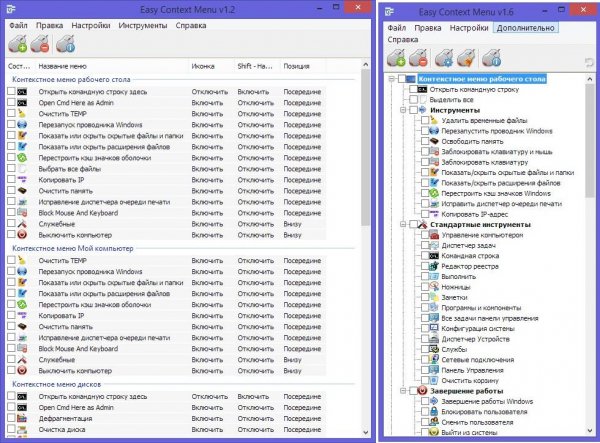Click the Иконка column header
The image size is (600, 443).
(x=211, y=66)
